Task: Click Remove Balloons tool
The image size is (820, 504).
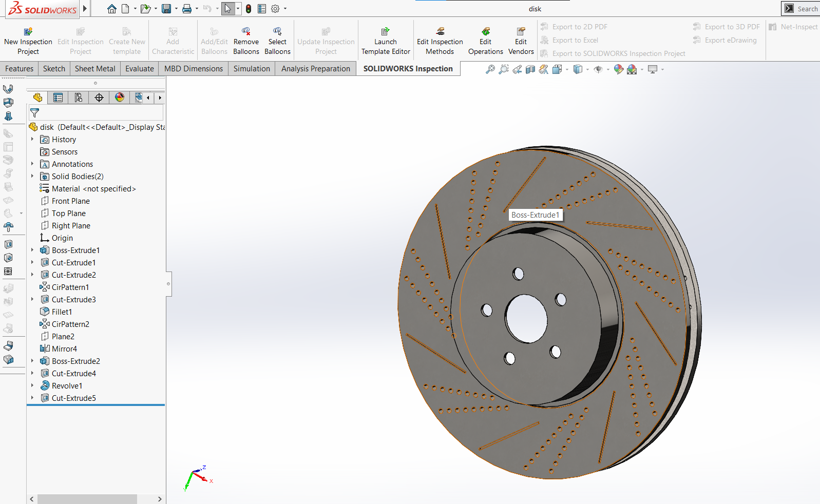Action: (246, 41)
